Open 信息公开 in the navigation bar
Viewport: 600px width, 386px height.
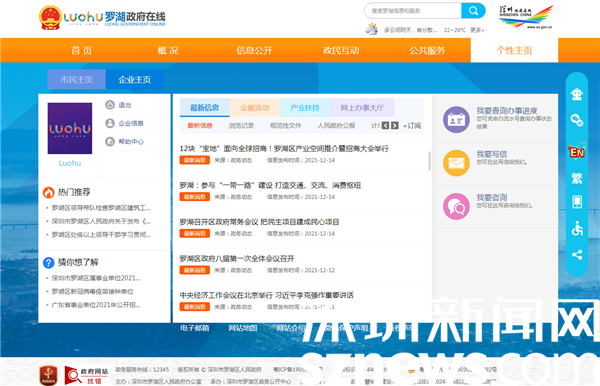coord(254,50)
